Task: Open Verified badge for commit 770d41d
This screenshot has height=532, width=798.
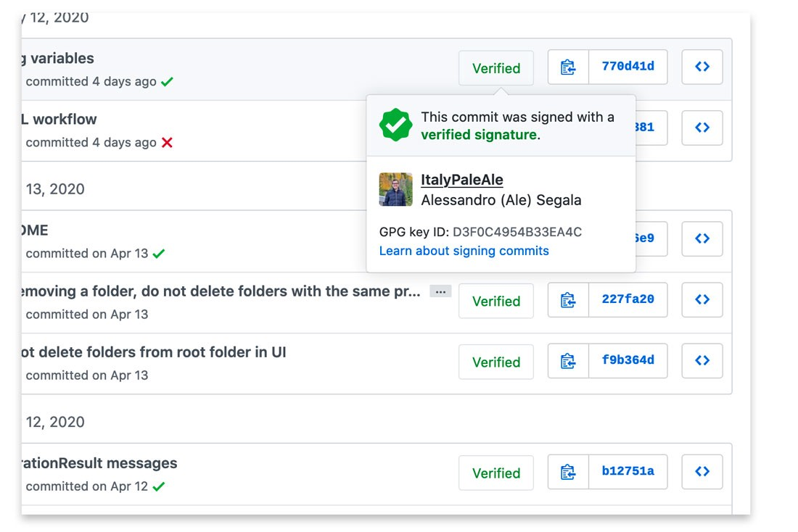Action: click(x=496, y=68)
